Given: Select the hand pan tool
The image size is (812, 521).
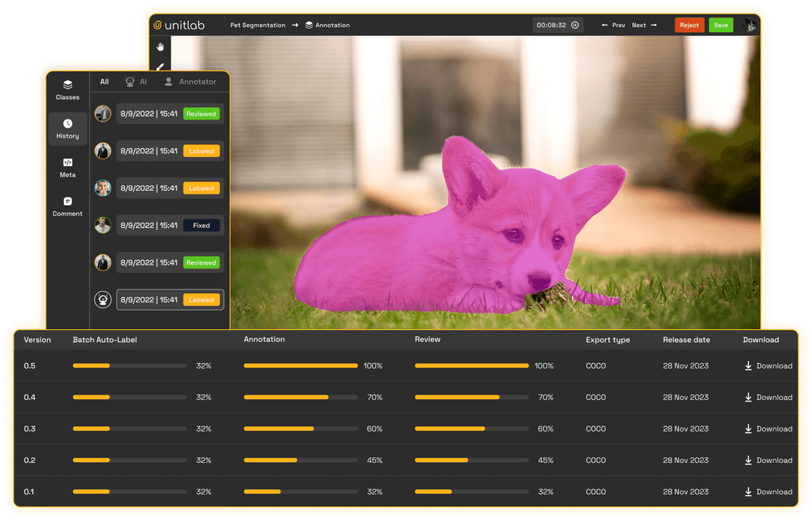Looking at the screenshot, I should pyautogui.click(x=159, y=46).
